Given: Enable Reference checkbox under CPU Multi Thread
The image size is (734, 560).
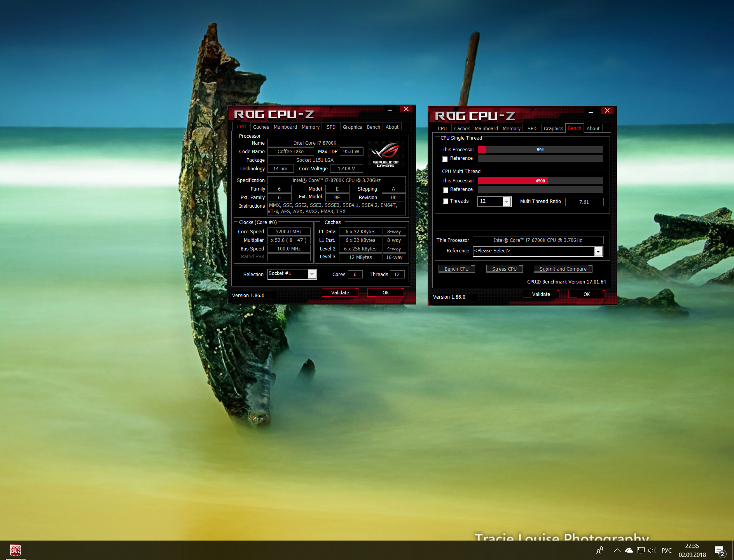Looking at the screenshot, I should 446,190.
